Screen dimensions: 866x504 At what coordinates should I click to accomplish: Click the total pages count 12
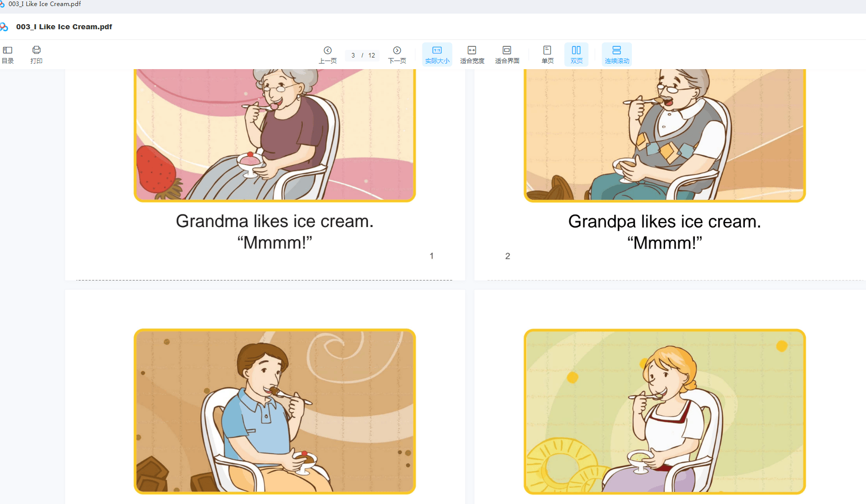pos(371,55)
